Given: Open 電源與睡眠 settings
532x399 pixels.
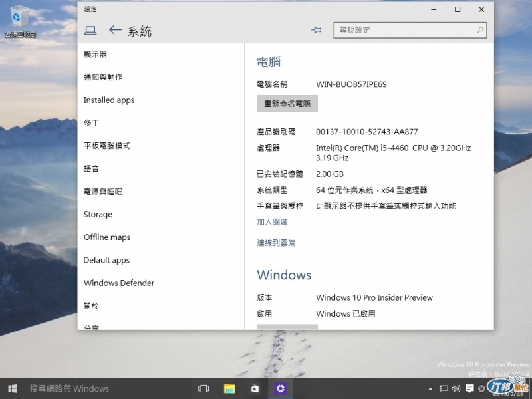Looking at the screenshot, I should pyautogui.click(x=103, y=192).
